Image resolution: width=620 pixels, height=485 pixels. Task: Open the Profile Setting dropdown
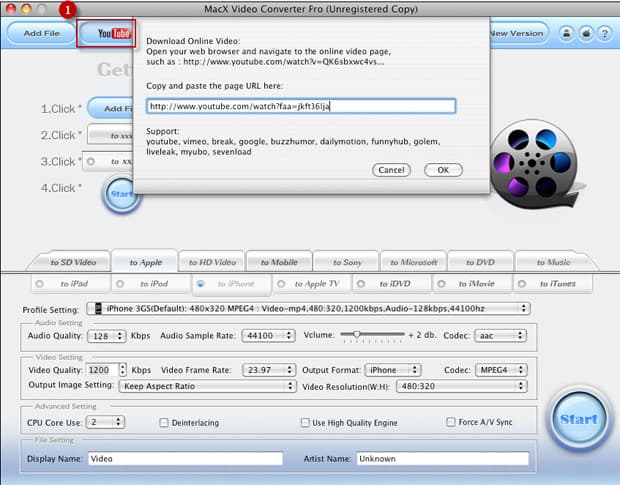coord(308,309)
